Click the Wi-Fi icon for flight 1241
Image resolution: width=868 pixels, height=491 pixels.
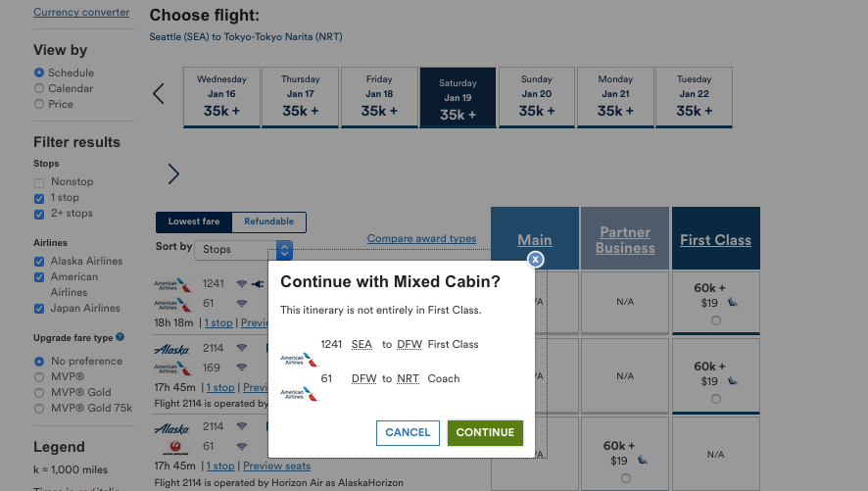241,284
